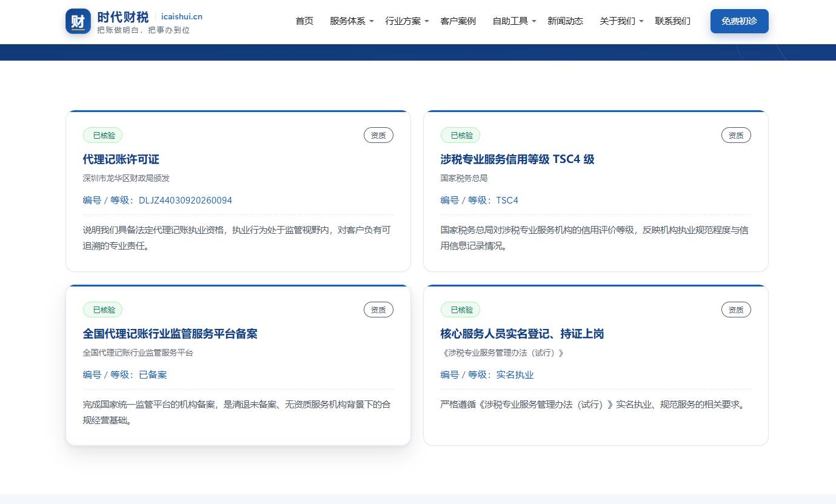Click the 时代财税 brand name

122,16
